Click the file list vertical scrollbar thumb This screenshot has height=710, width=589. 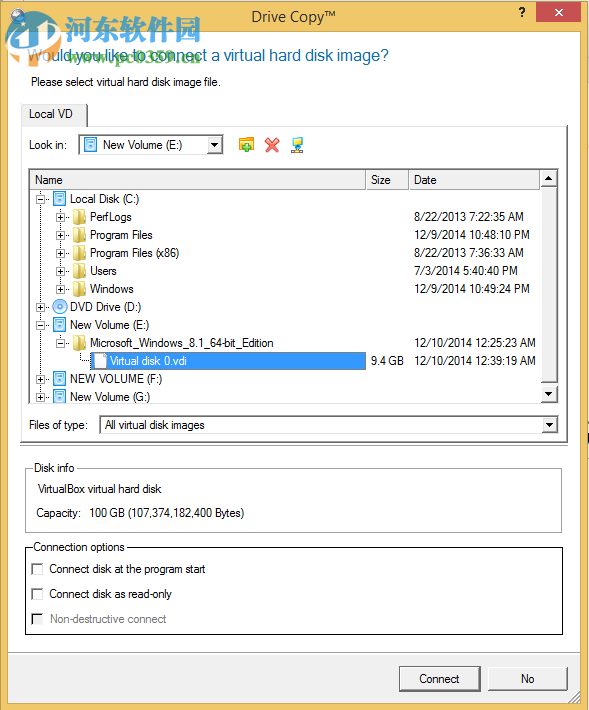tap(549, 285)
